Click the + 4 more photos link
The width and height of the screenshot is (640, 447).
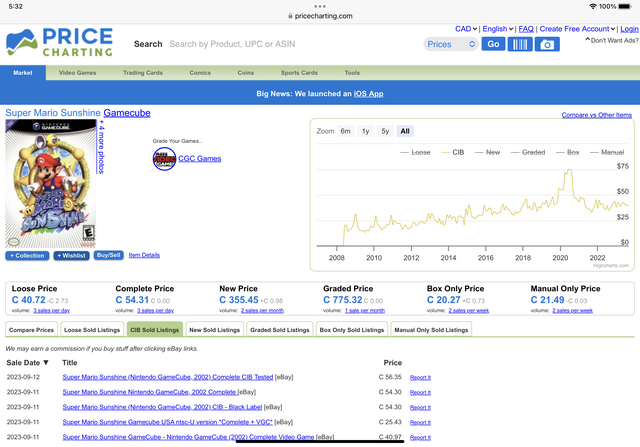[x=101, y=147]
